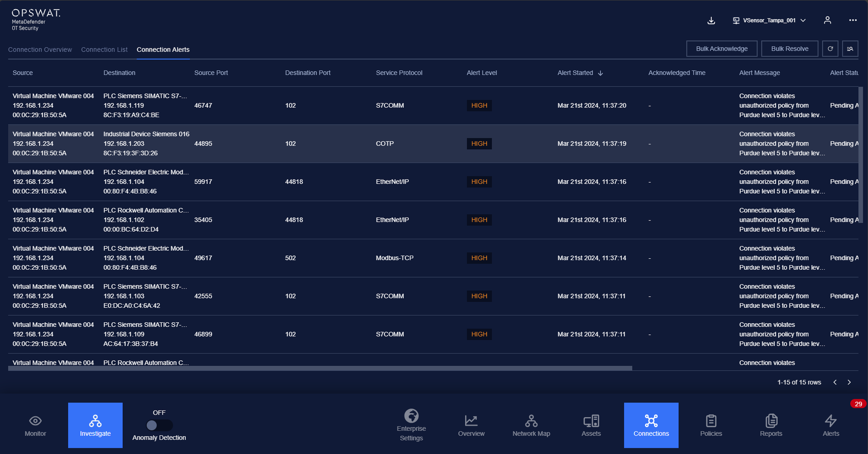Click destination IP 192.168.1.109

click(124, 334)
